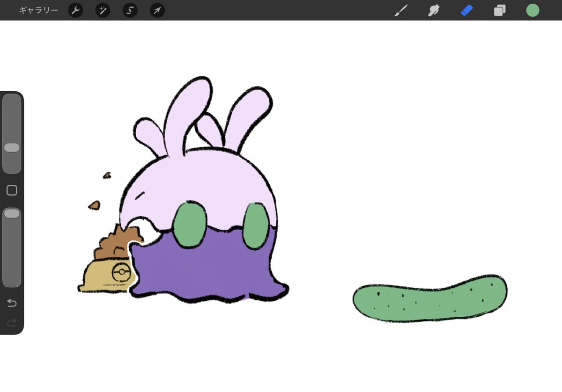Screen dimensions: 562x392
Task: Tap the square modify button on sidebar
Action: (12, 190)
